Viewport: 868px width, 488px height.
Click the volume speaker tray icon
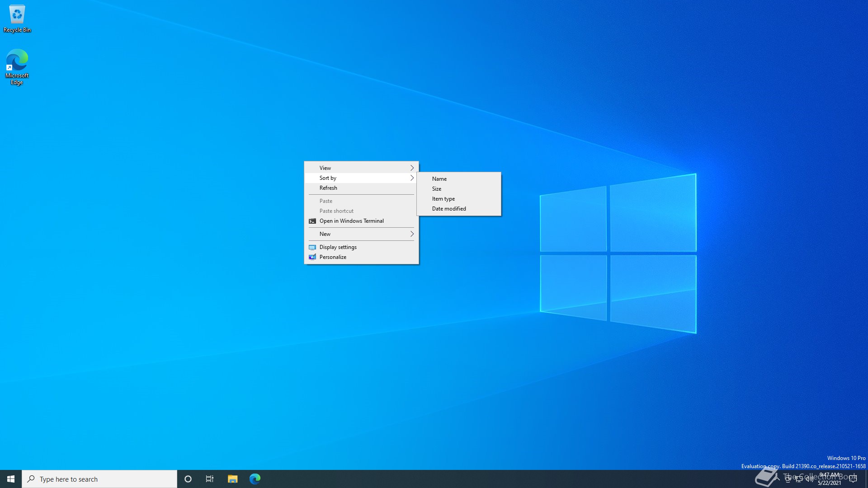[x=809, y=479]
